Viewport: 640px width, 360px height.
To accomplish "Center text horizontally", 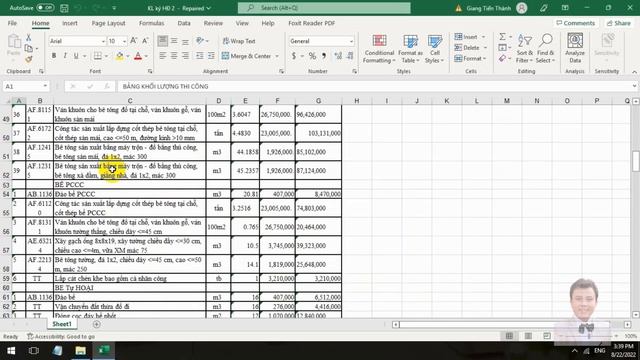I will [x=174, y=56].
